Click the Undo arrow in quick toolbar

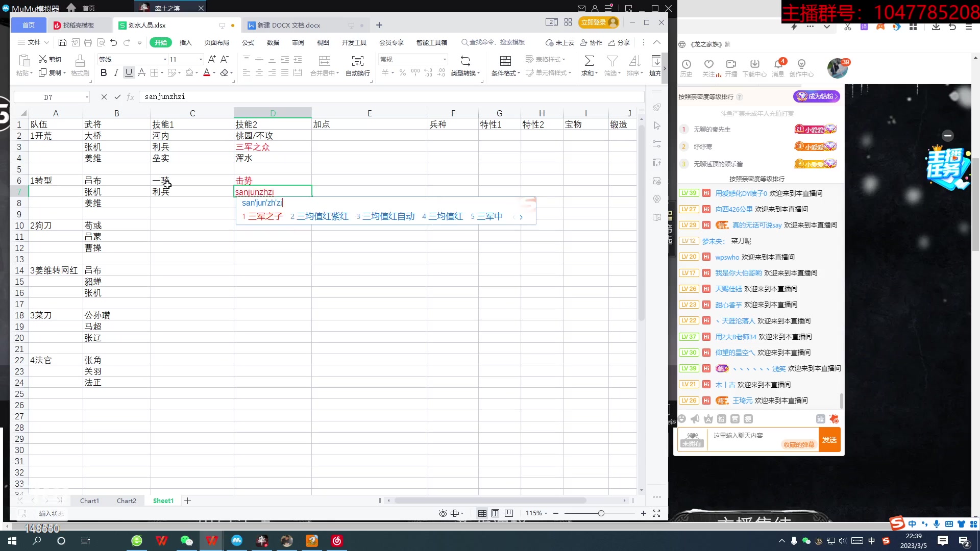click(113, 42)
